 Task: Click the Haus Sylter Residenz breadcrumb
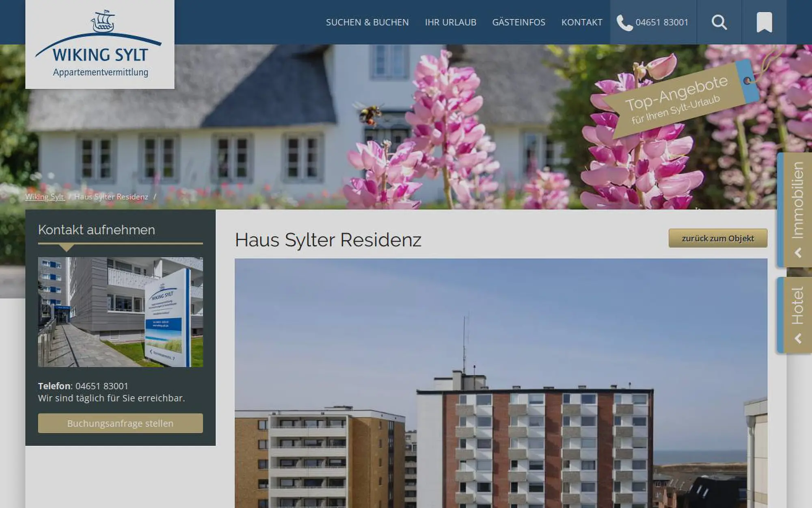click(x=111, y=197)
